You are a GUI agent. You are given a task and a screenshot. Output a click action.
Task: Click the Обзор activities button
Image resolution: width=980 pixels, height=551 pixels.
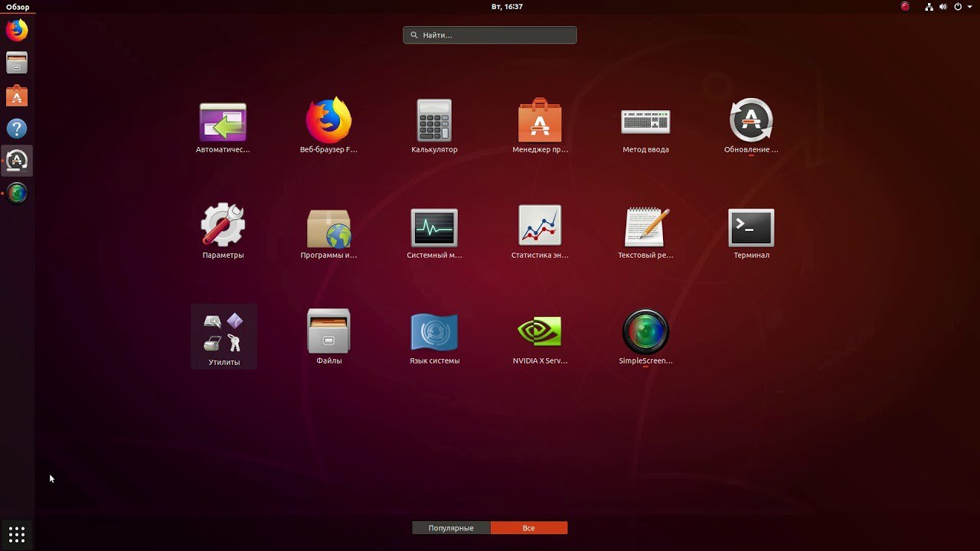pos(18,7)
